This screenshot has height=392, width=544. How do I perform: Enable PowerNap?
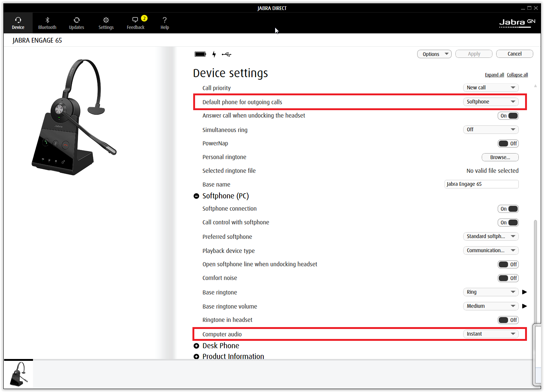(508, 144)
